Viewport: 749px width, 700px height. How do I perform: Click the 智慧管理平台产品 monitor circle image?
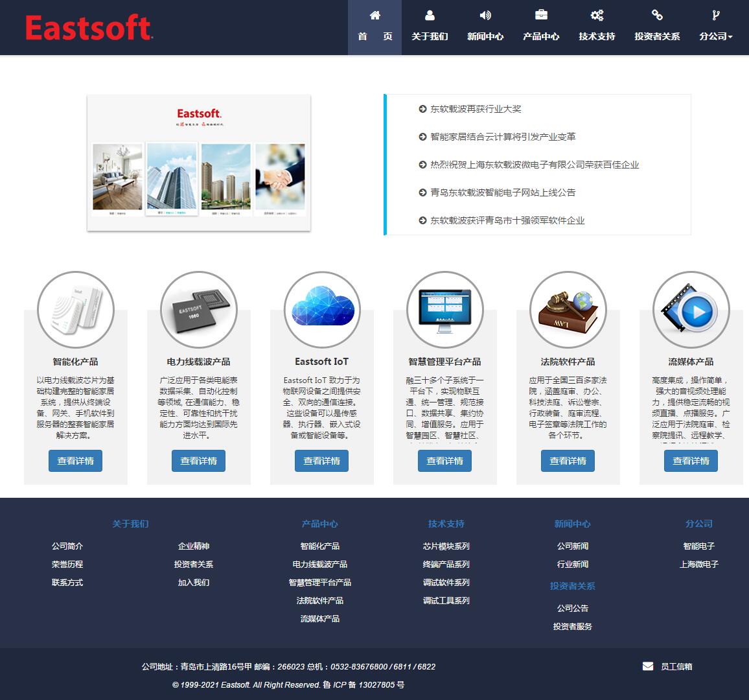pyautogui.click(x=444, y=310)
